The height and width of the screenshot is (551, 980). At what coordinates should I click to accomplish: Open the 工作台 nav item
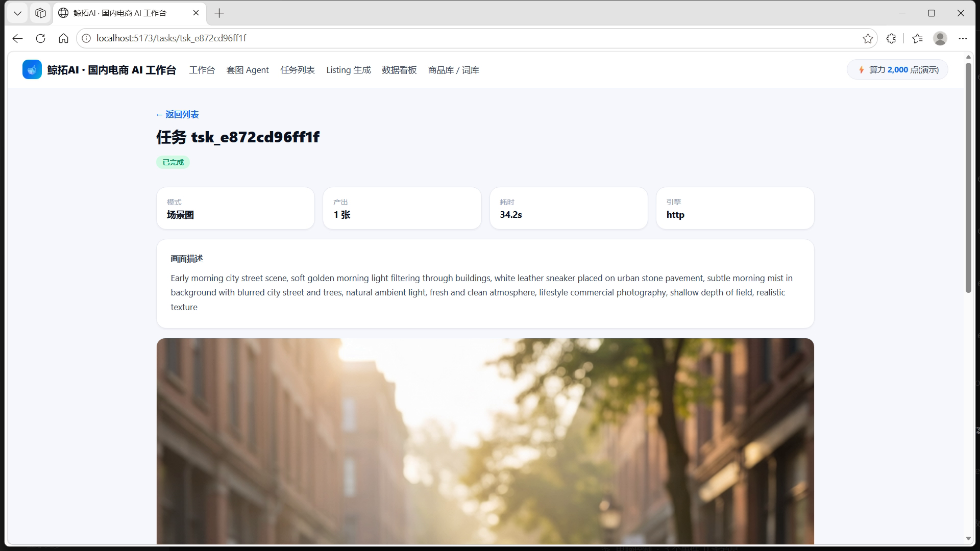(x=202, y=70)
